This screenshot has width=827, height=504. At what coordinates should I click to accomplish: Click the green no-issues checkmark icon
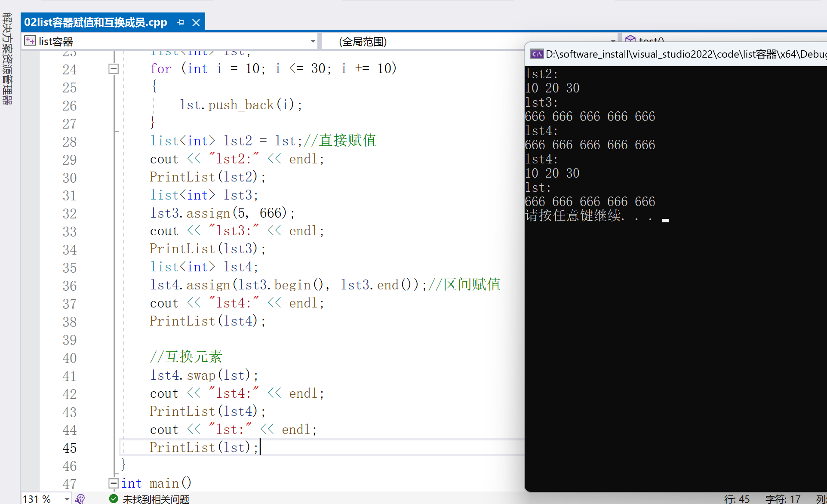114,499
